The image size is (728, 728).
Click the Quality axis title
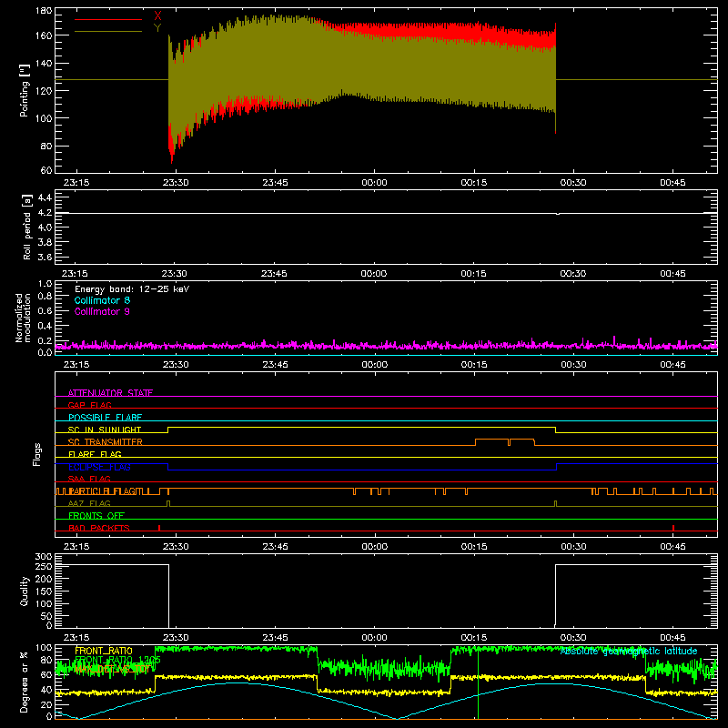[x=25, y=591]
